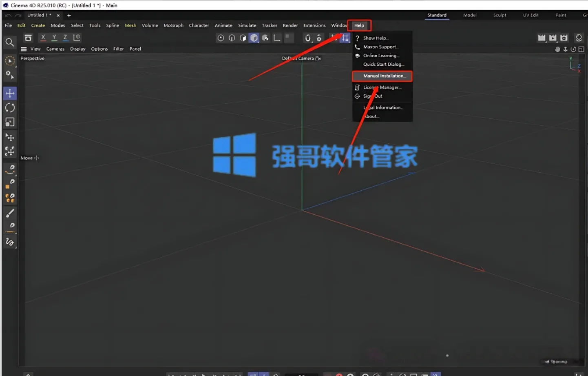Open the File menu

point(8,25)
